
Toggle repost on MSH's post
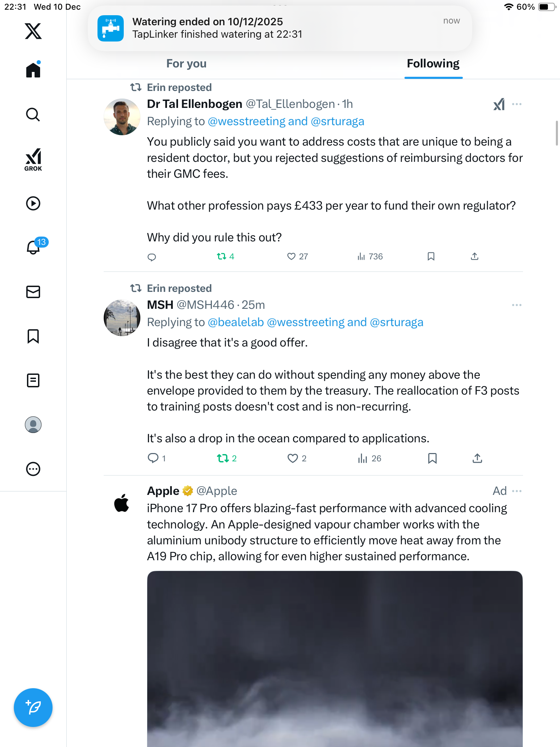point(223,458)
